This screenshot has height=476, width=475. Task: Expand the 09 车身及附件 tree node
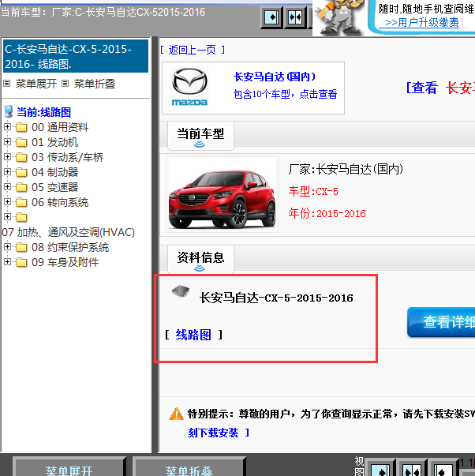tap(7, 261)
